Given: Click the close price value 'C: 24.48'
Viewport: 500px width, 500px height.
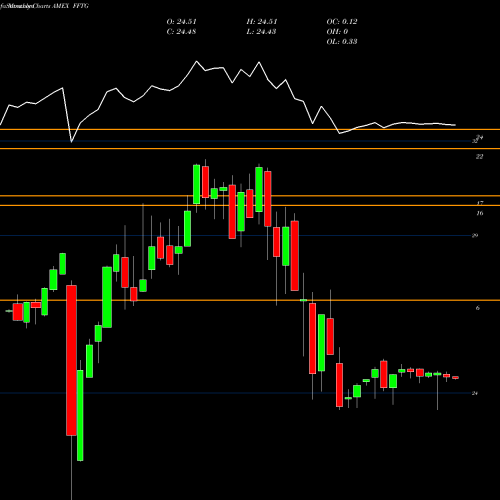Looking at the screenshot, I should (x=181, y=31).
